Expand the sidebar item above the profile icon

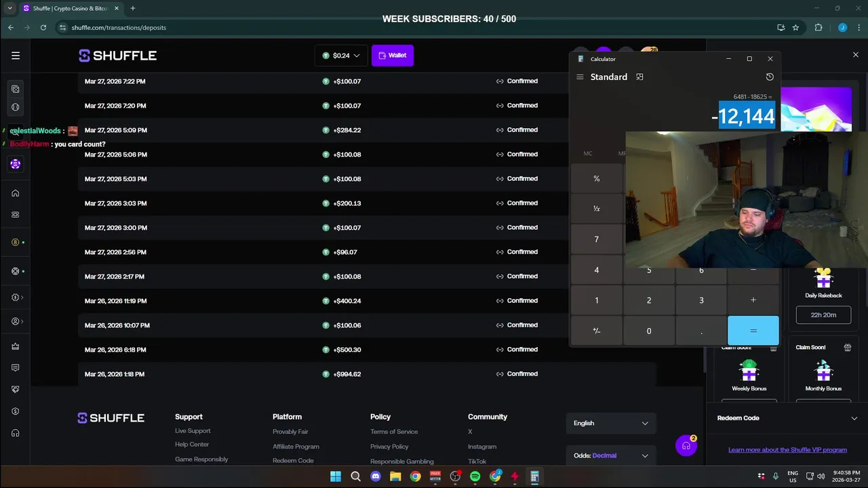[17, 298]
